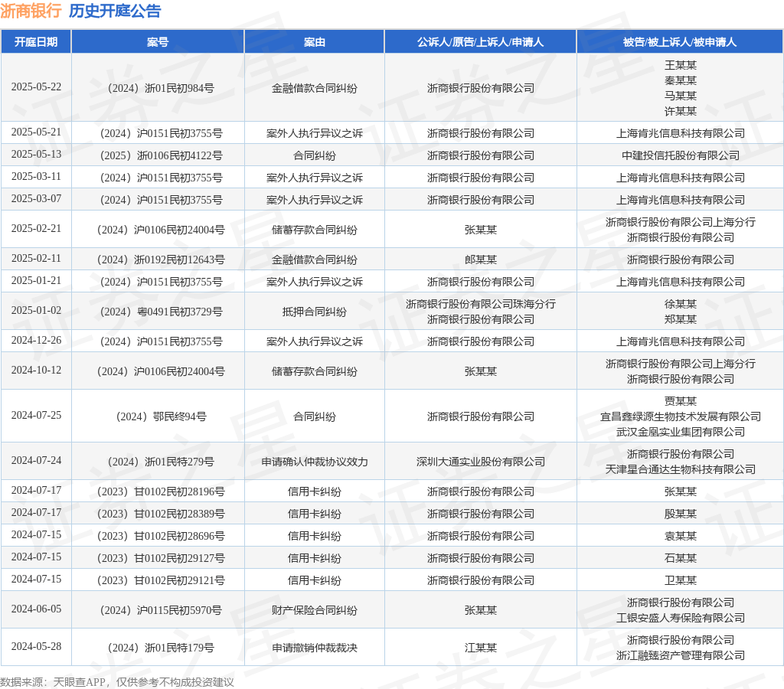The image size is (784, 689).
Task: Select case number (2024)沪0115民初5970号
Action: pos(161,610)
